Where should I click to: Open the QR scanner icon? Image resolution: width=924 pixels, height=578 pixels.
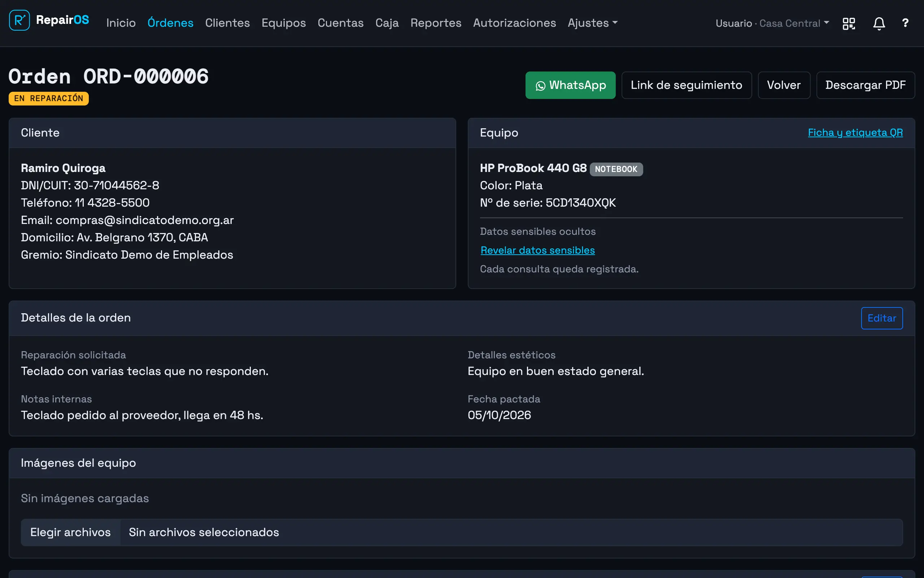(849, 23)
